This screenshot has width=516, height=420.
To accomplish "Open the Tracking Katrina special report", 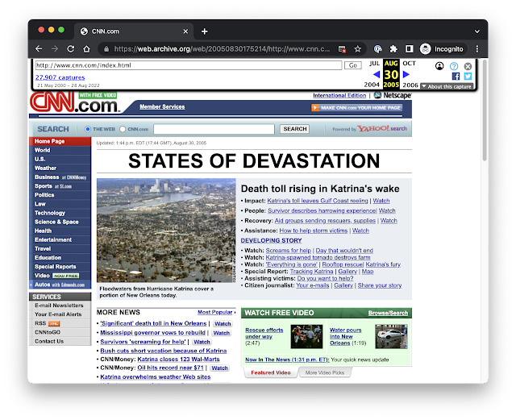I will pos(312,272).
